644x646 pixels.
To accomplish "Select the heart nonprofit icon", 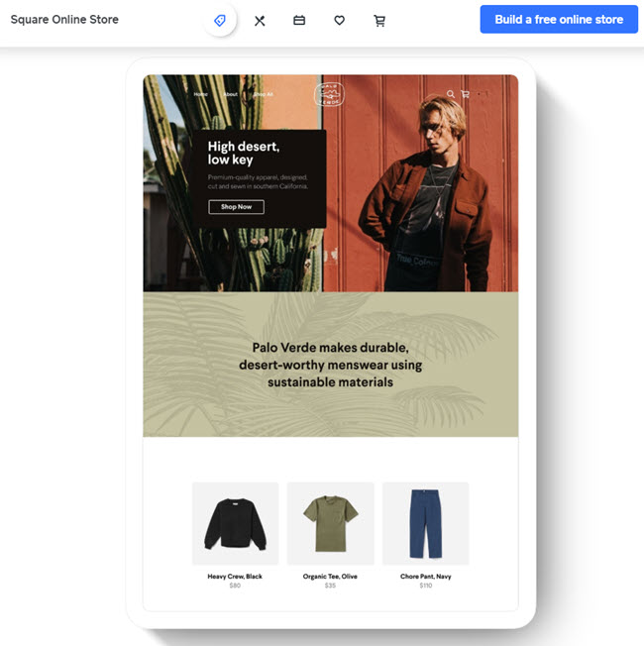I will click(339, 20).
